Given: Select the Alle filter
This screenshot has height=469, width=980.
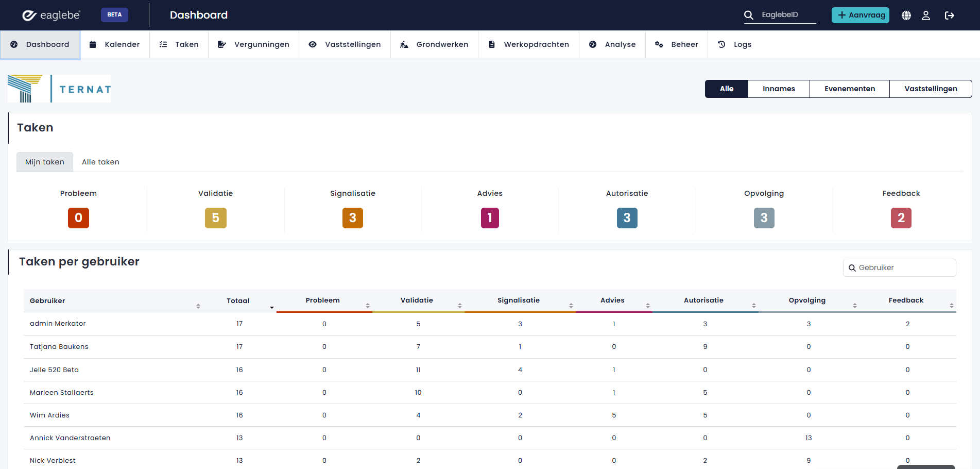Looking at the screenshot, I should pyautogui.click(x=727, y=89).
